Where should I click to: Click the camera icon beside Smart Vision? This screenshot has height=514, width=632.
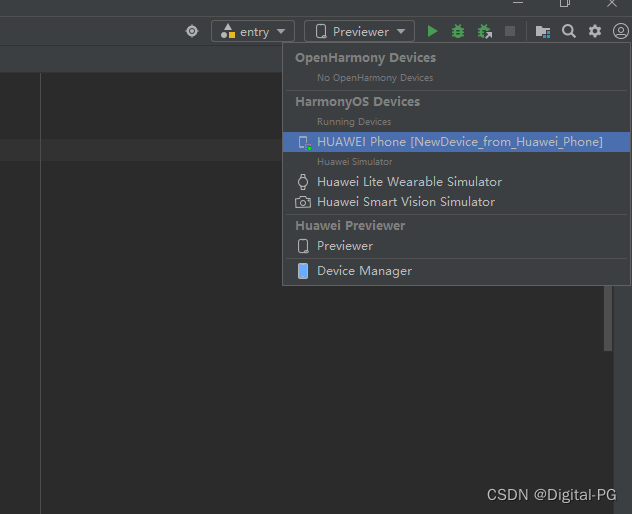click(x=303, y=202)
